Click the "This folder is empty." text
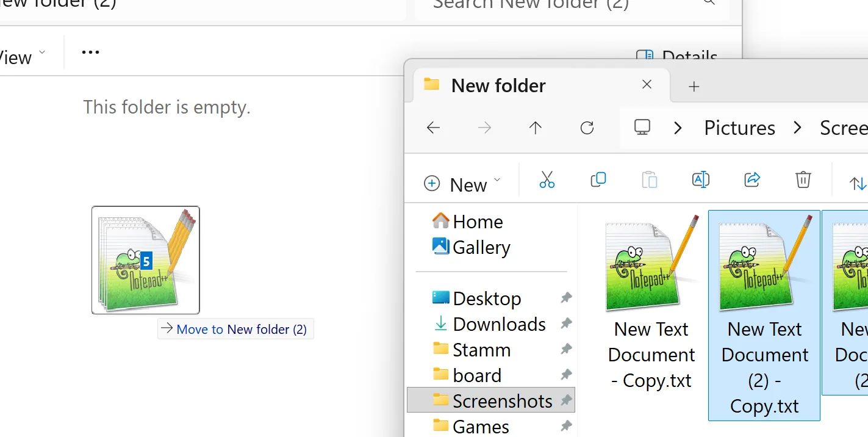 click(167, 107)
